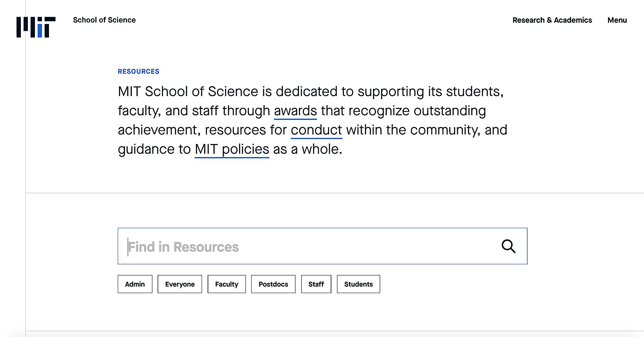644x337 pixels.
Task: Follow the conduct link
Action: click(x=316, y=130)
